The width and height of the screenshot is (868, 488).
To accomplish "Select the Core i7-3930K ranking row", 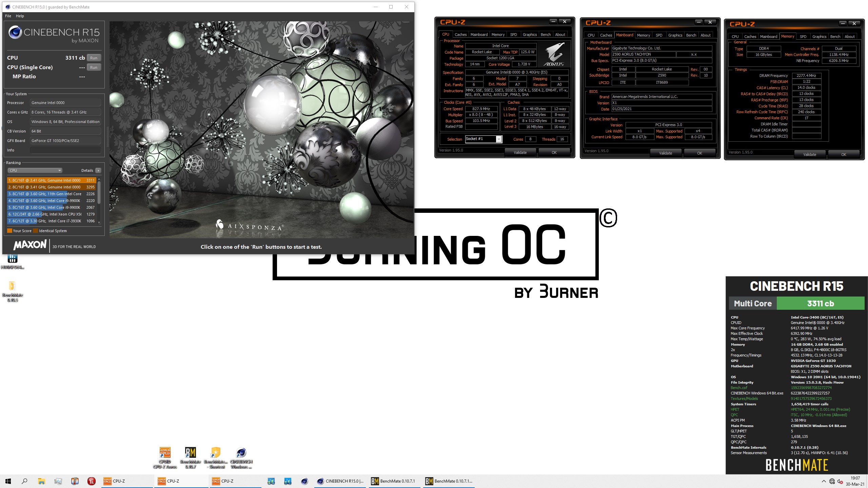I will point(52,221).
